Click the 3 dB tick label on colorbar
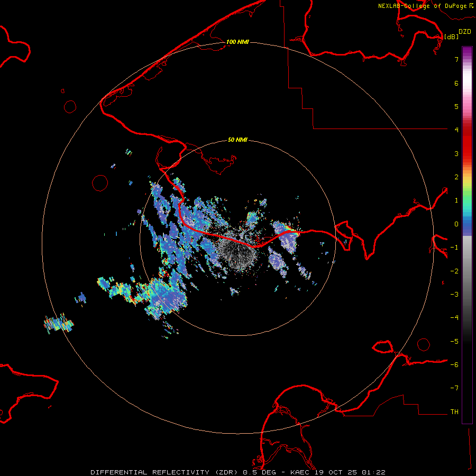This screenshot has width=476, height=476. point(456,153)
